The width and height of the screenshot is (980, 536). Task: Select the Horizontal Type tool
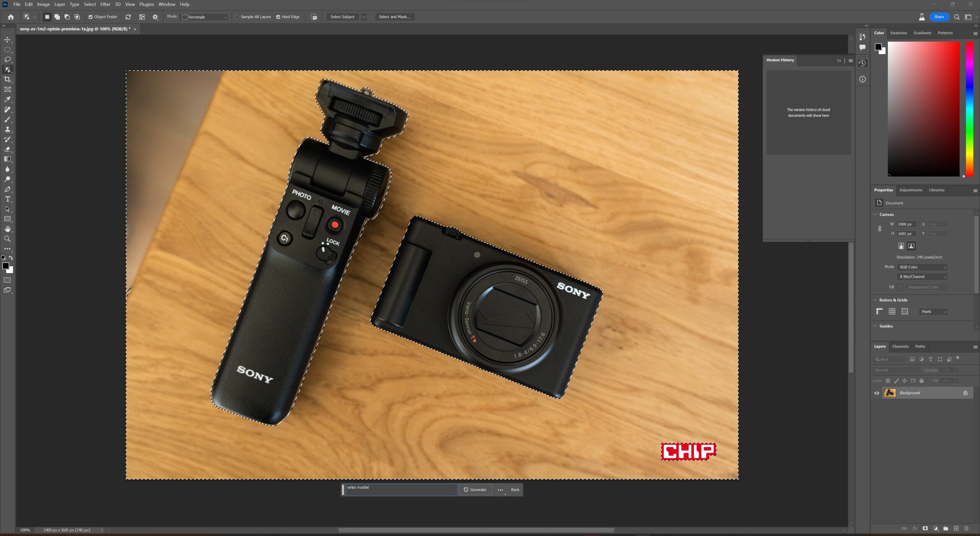7,199
